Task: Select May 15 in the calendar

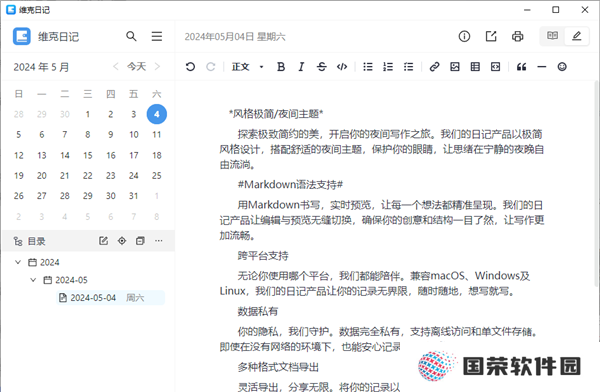Action: [88, 155]
